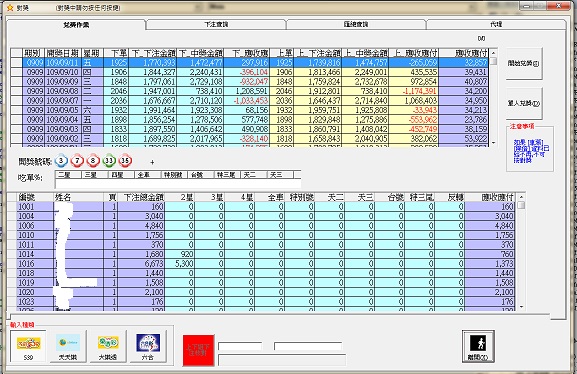This screenshot has width=577, height=374.
Task: Click the 單人兌獎 button
Action: tap(524, 103)
